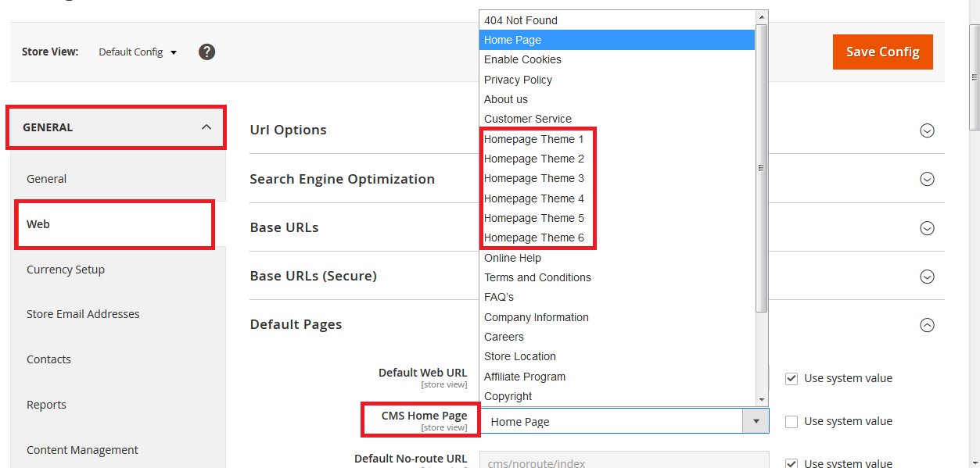Select Homepage Theme 3 from the list
Screen dimensions: 980x468
535,178
